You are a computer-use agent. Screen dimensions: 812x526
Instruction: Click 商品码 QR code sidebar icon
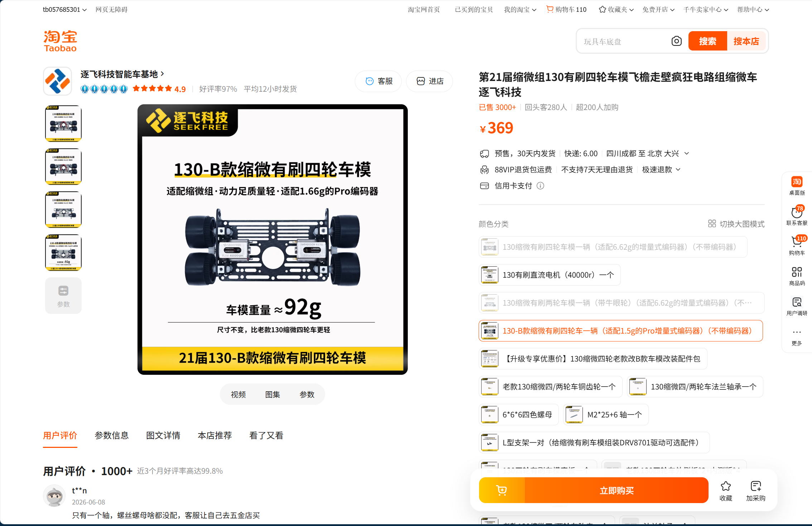[x=797, y=276]
